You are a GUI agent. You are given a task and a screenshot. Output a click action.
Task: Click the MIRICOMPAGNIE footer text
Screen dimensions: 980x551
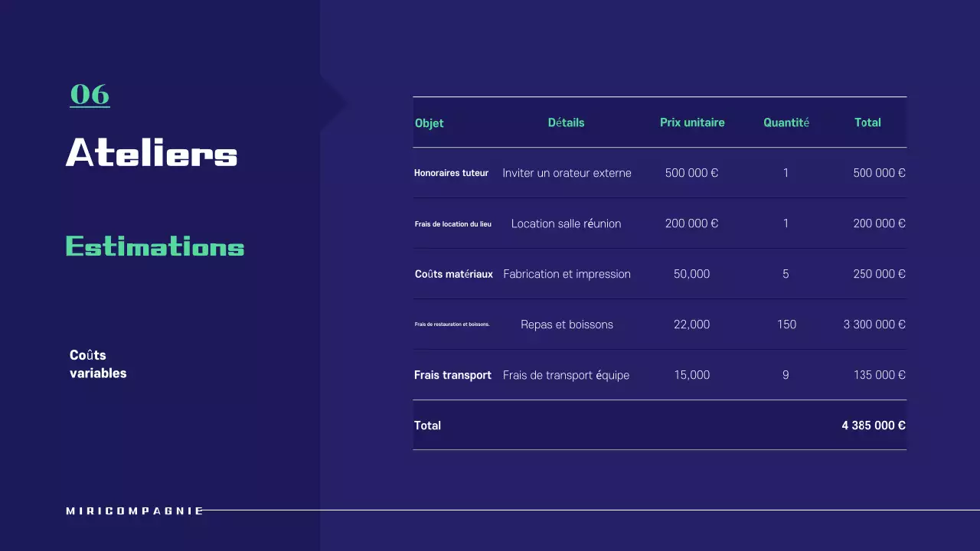(x=135, y=510)
